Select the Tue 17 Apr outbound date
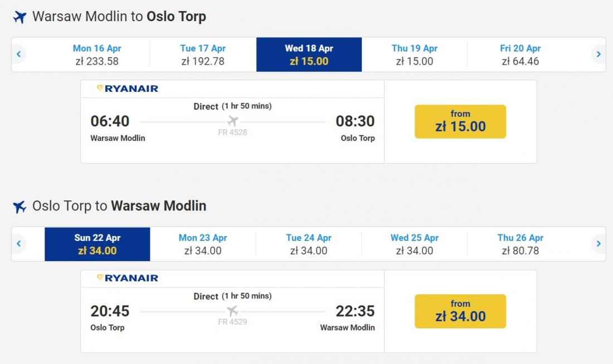613x364 pixels. (203, 55)
